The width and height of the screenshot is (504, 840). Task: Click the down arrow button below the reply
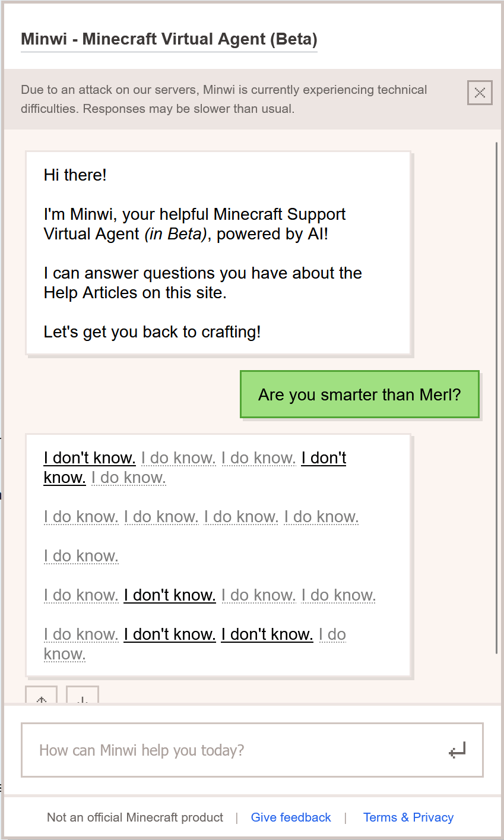83,696
